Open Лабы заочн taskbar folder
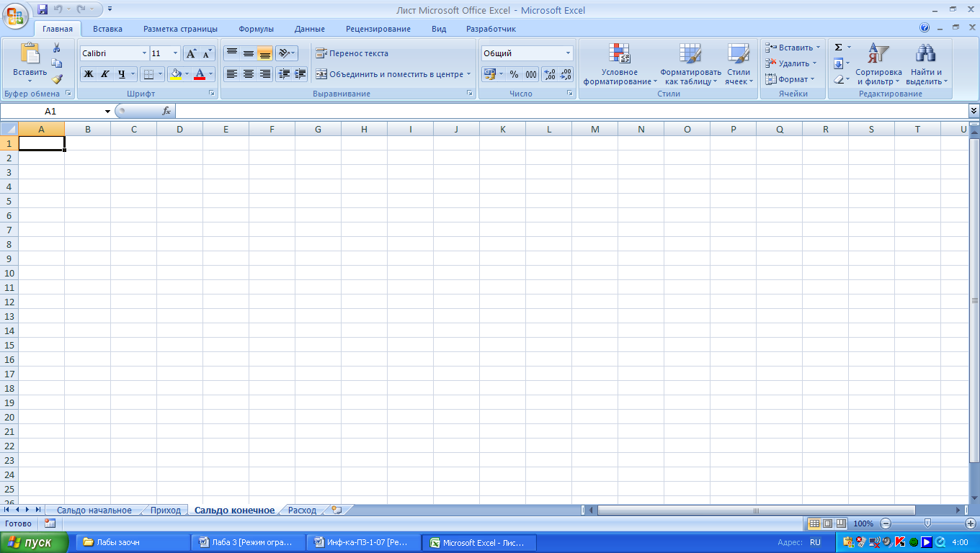The height and width of the screenshot is (553, 980). [x=131, y=542]
